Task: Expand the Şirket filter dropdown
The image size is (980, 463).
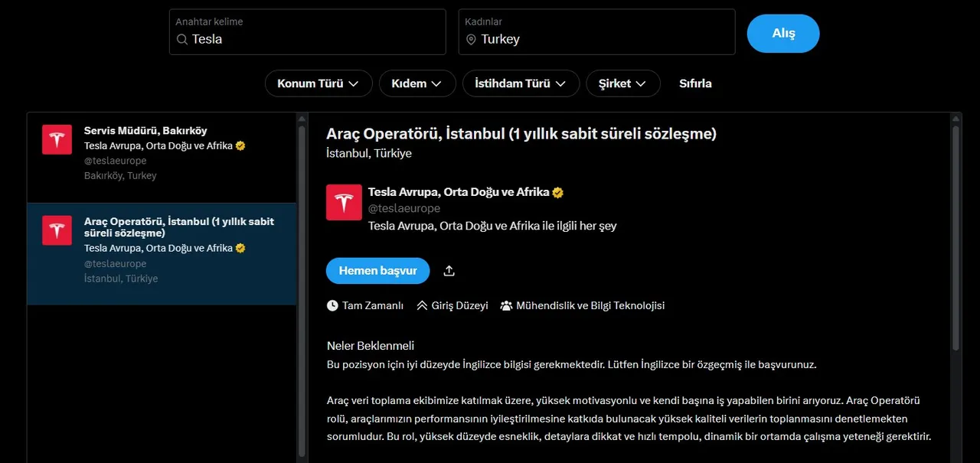Action: (622, 83)
